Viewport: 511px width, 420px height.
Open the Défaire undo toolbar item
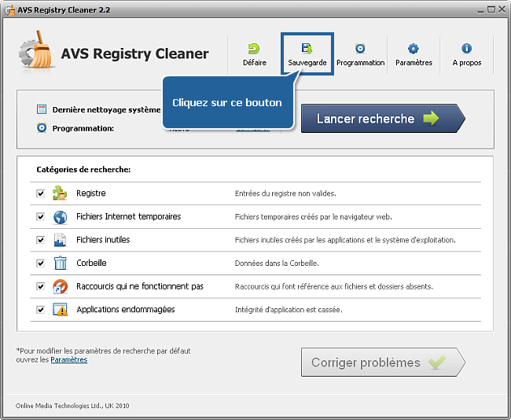pyautogui.click(x=255, y=54)
